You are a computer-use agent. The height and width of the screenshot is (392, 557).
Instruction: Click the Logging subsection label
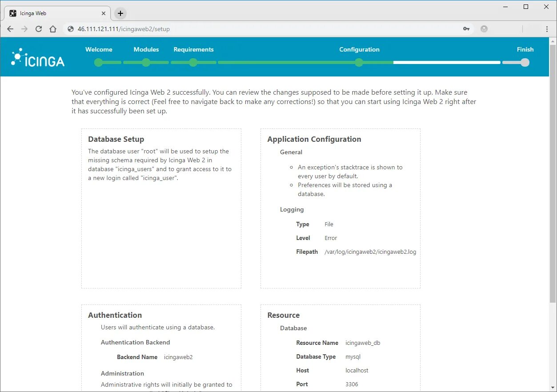pyautogui.click(x=292, y=209)
